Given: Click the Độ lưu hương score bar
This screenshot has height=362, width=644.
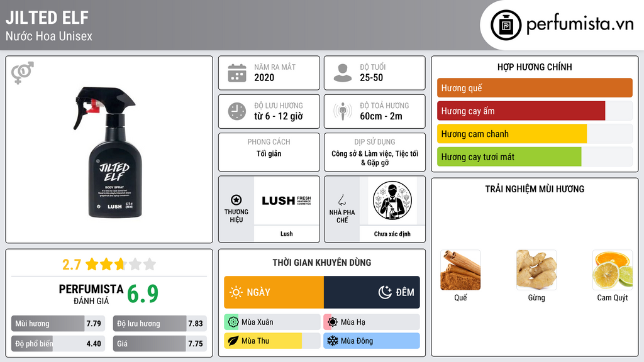Looking at the screenshot, I should [160, 324].
